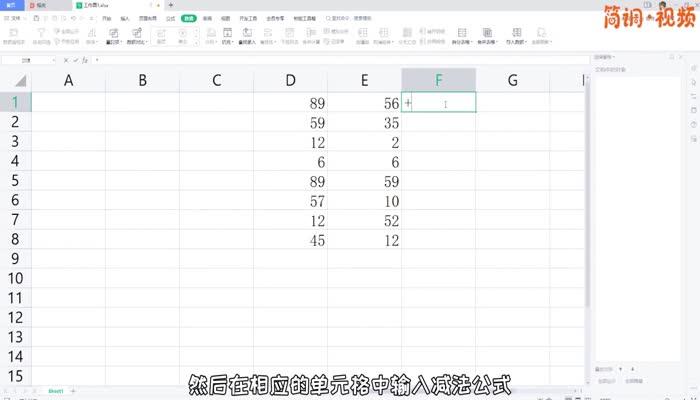The height and width of the screenshot is (400, 700).
Task: Confirm entry with the checkmark icon
Action: pyautogui.click(x=76, y=60)
